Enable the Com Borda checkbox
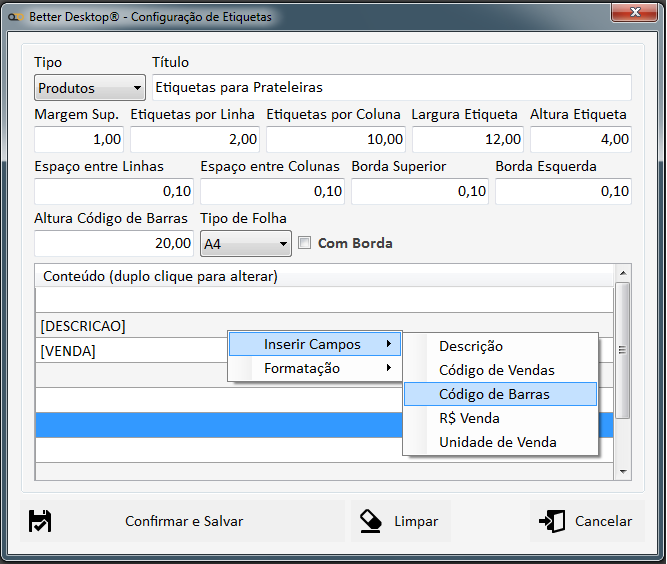 pyautogui.click(x=306, y=243)
